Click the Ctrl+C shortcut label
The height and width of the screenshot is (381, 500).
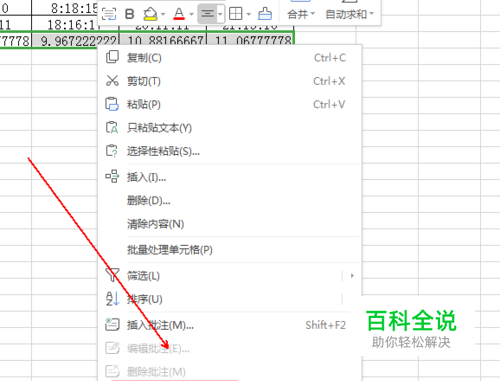[x=330, y=58]
